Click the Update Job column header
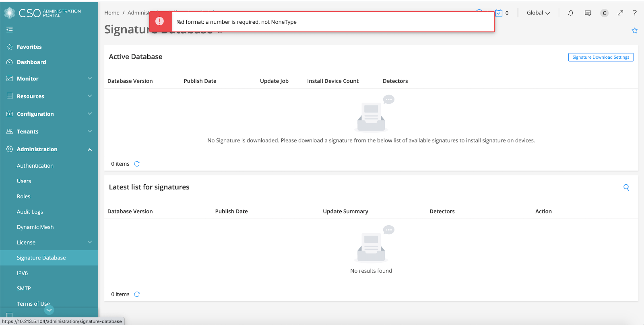This screenshot has height=325, width=644. click(274, 81)
